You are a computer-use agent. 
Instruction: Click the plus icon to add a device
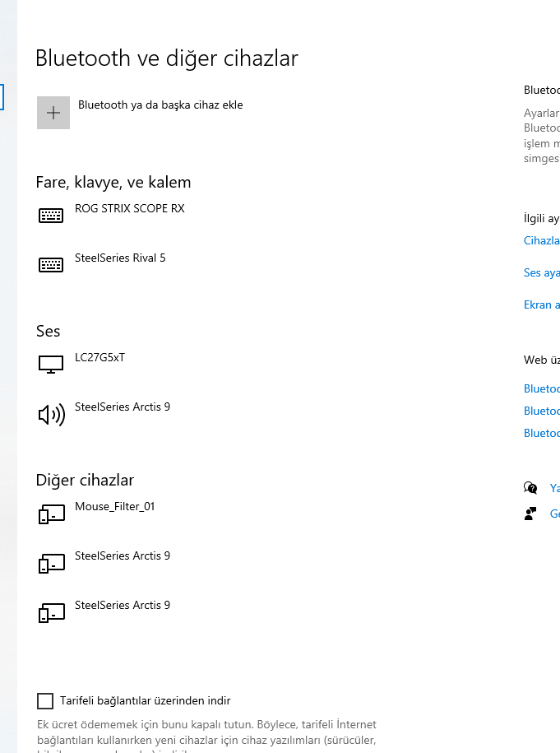pos(53,113)
